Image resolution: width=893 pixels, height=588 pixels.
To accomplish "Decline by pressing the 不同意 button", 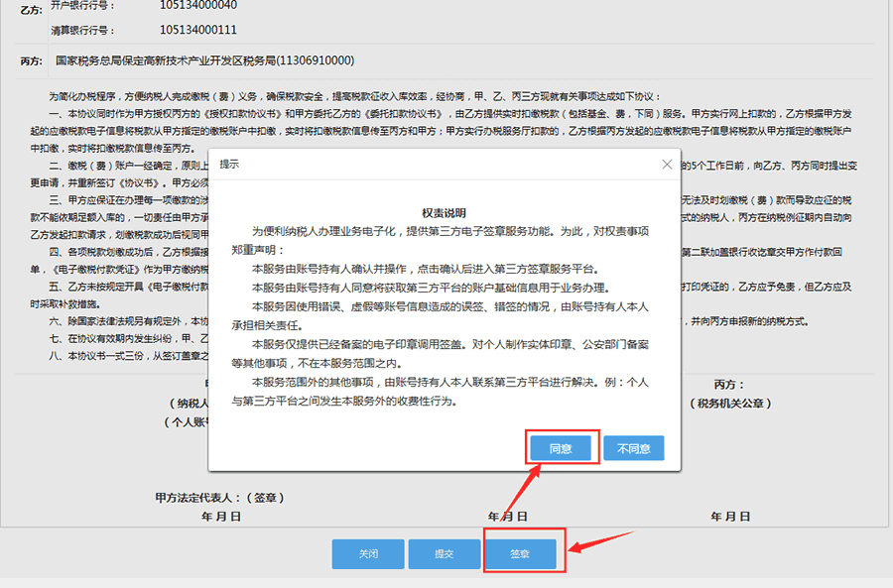I will pyautogui.click(x=633, y=448).
